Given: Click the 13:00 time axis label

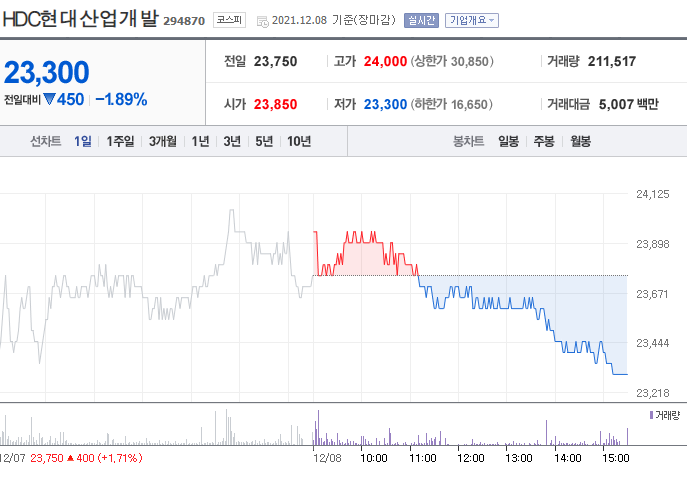Looking at the screenshot, I should [x=519, y=458].
